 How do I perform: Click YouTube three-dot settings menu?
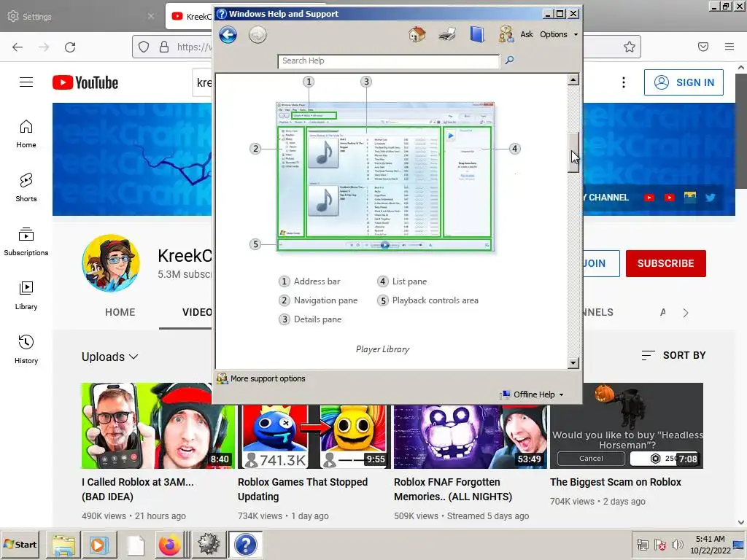[624, 82]
